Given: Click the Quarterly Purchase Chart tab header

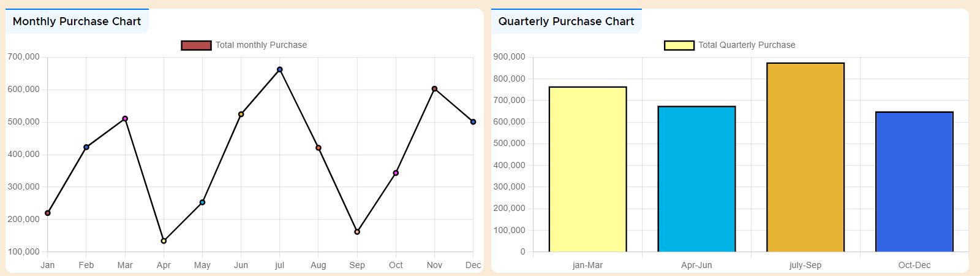Looking at the screenshot, I should pos(566,21).
